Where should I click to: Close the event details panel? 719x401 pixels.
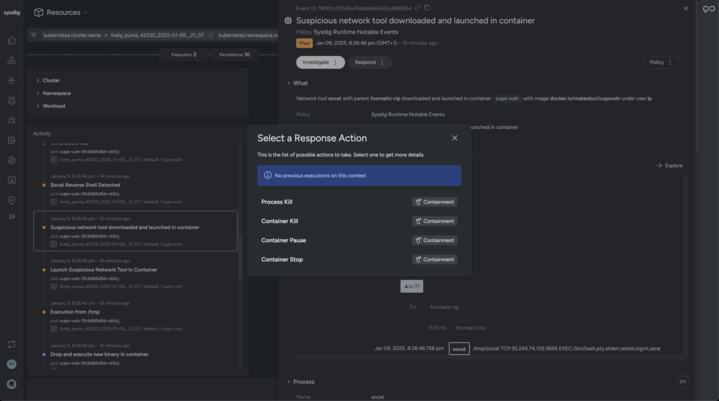click(x=686, y=8)
